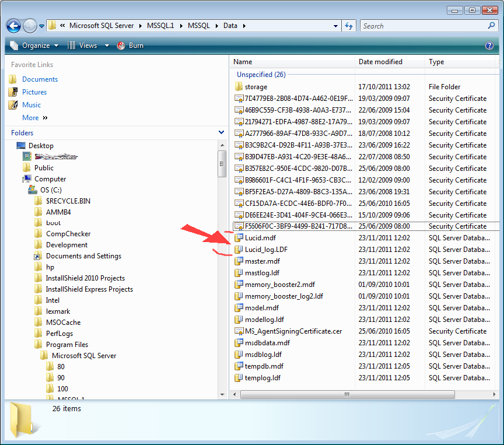This screenshot has height=445, width=504.
Task: Open the address bar history dropdown
Action: click(335, 26)
